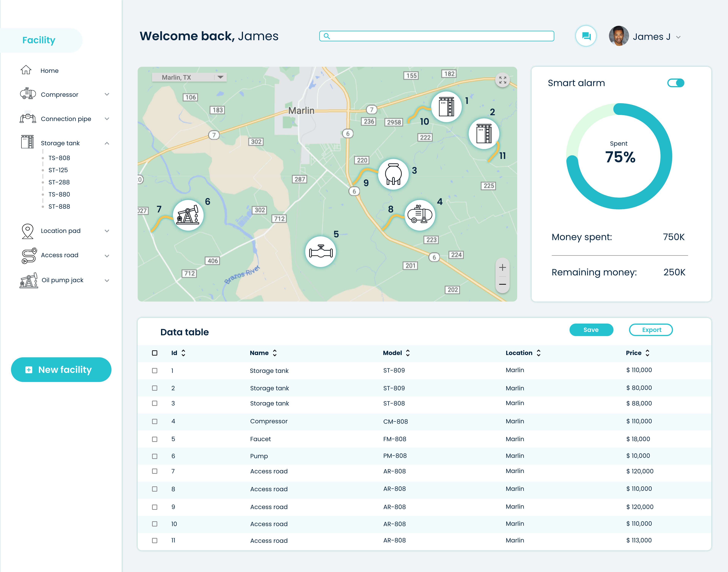The image size is (728, 572).
Task: Click the compressor marker numbered 4
Action: tap(420, 215)
